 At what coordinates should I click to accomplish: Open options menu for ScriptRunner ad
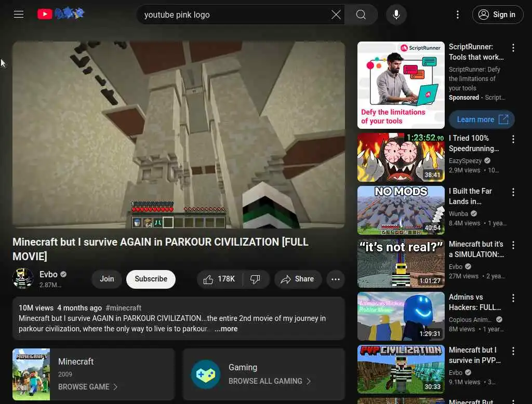513,48
